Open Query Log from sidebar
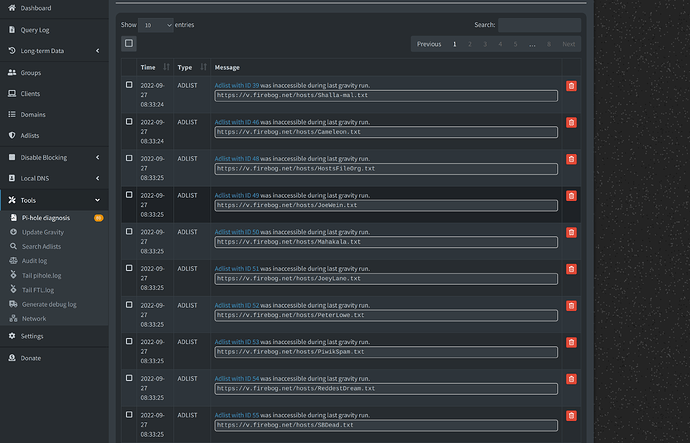This screenshot has height=443, width=690. coord(35,30)
